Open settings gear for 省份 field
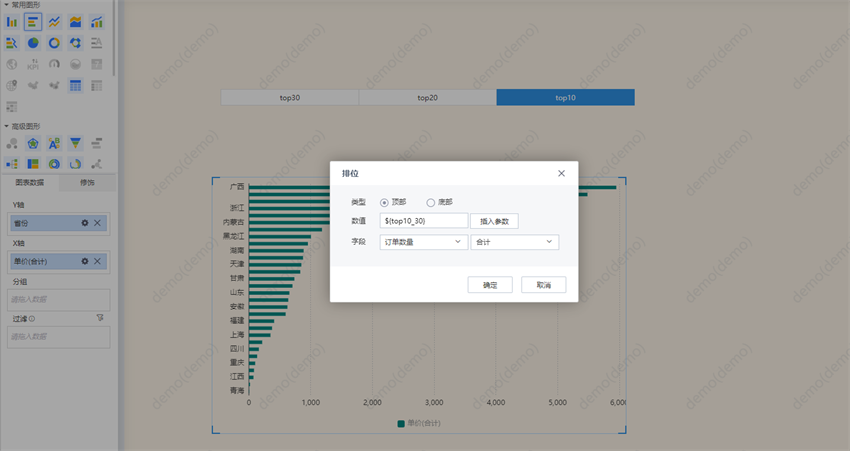The height and width of the screenshot is (451, 850). (x=85, y=223)
